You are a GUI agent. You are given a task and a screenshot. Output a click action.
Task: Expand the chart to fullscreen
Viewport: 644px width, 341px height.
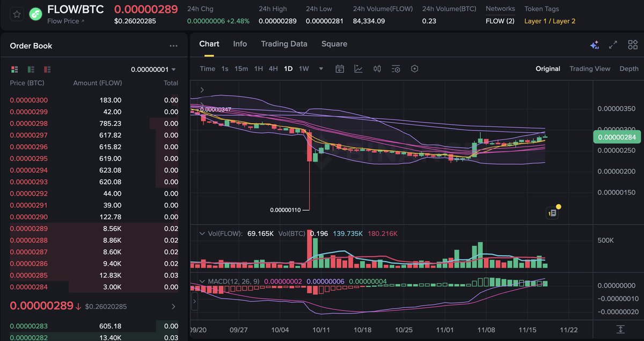[613, 45]
